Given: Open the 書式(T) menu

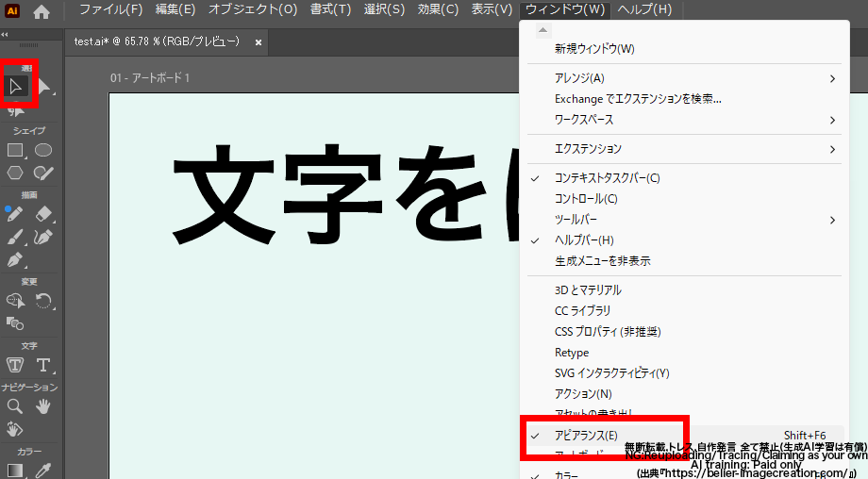Looking at the screenshot, I should point(330,9).
